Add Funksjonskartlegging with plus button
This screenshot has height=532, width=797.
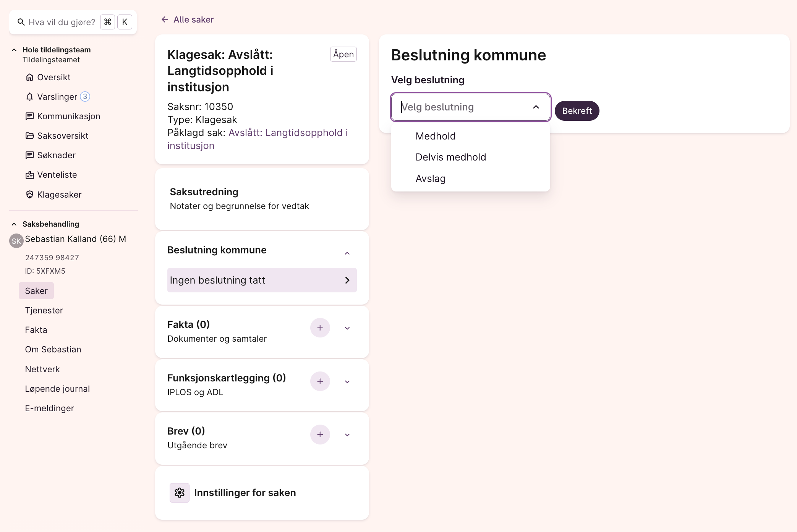coord(320,381)
